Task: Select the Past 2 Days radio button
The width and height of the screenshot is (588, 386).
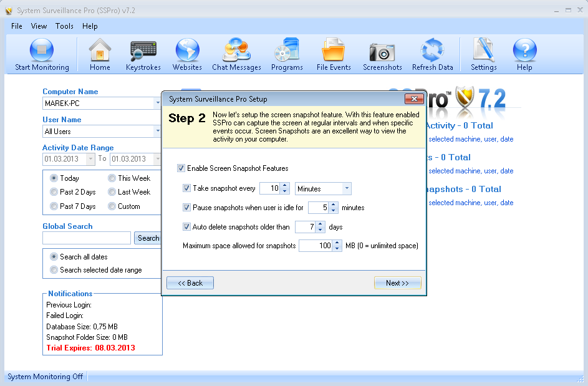Action: pyautogui.click(x=54, y=192)
